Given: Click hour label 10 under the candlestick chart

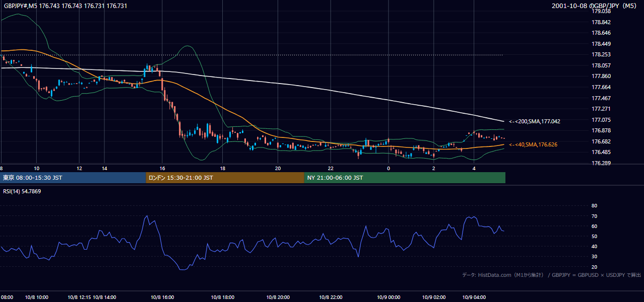Looking at the screenshot, I should pos(36,168).
